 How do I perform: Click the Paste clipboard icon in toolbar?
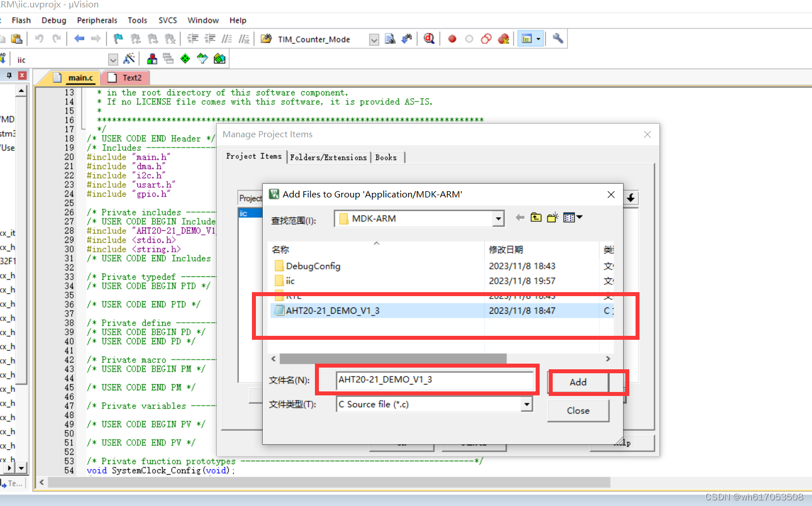pos(16,39)
